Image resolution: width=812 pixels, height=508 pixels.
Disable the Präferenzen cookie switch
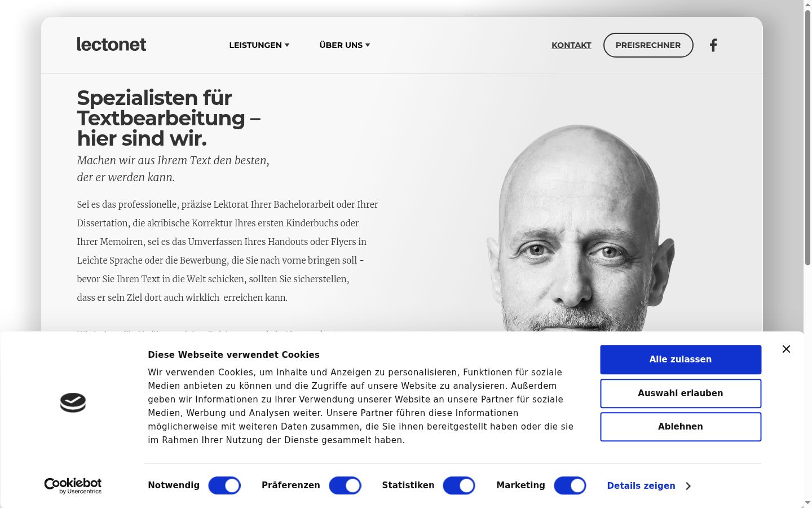[x=345, y=485]
